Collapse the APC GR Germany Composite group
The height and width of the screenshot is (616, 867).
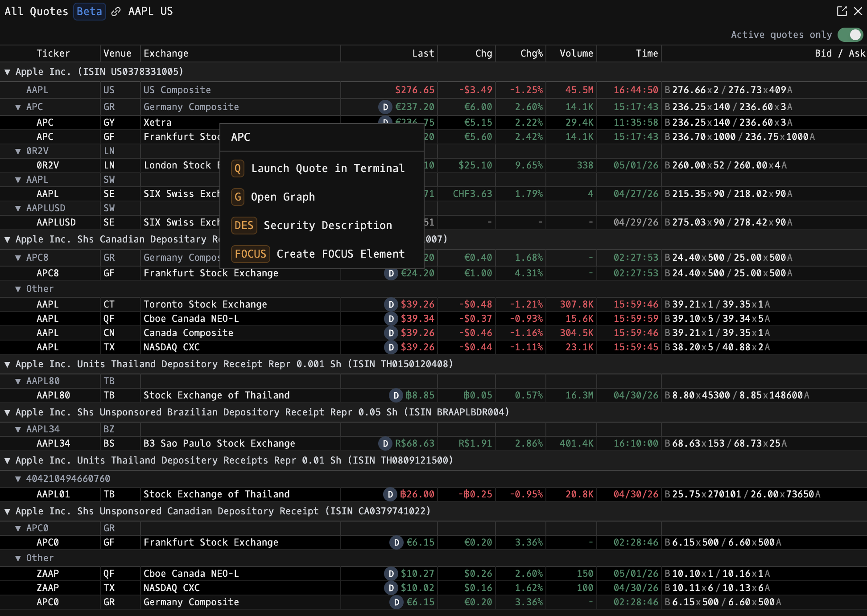pyautogui.click(x=18, y=107)
